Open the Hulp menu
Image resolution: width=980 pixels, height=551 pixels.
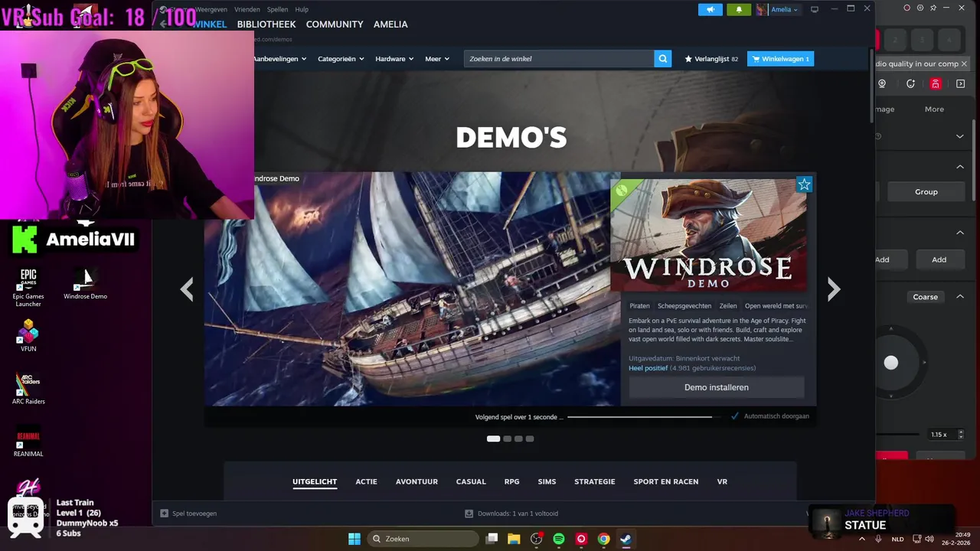click(302, 9)
